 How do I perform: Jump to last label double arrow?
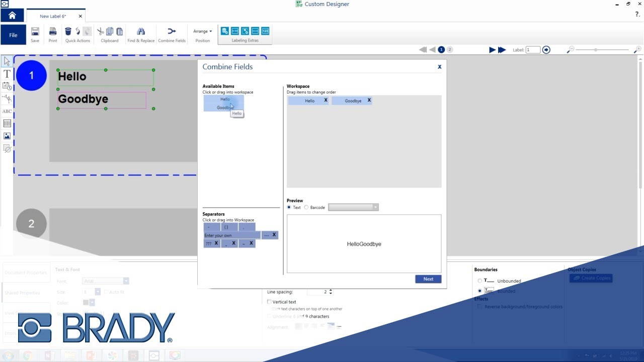coord(502,50)
